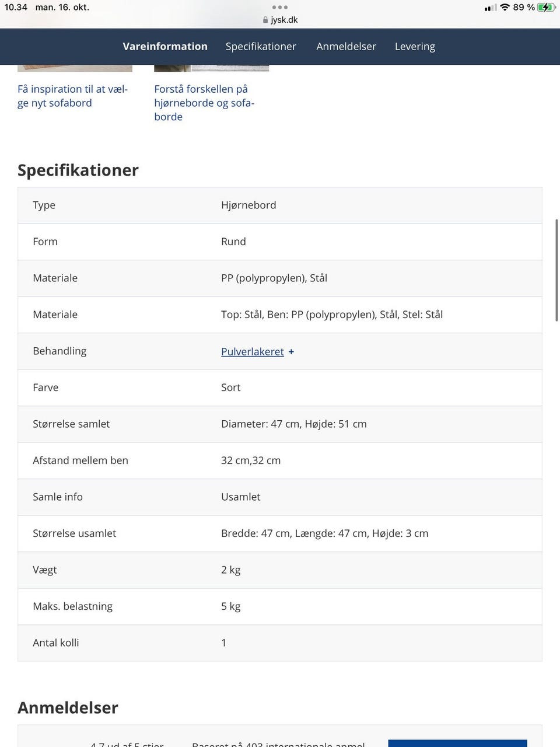Tap the cellular signal bars icon
The height and width of the screenshot is (747, 560).
pos(491,8)
